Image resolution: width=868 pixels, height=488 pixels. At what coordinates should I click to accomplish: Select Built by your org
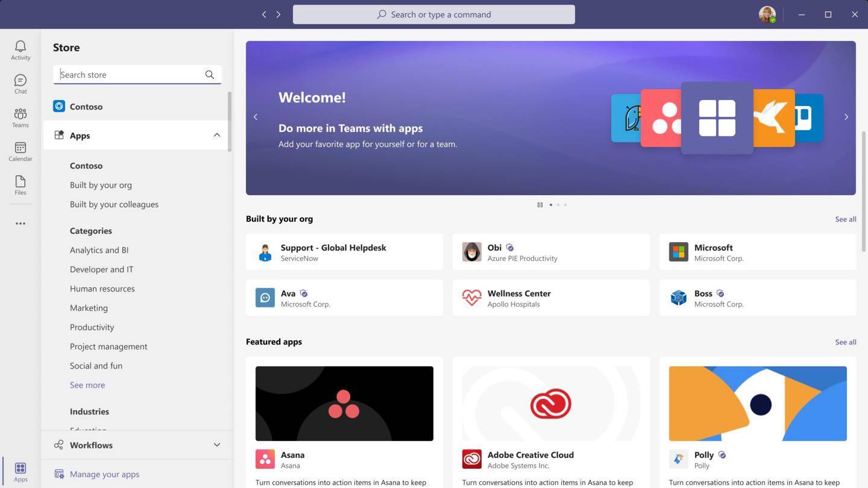pos(101,185)
